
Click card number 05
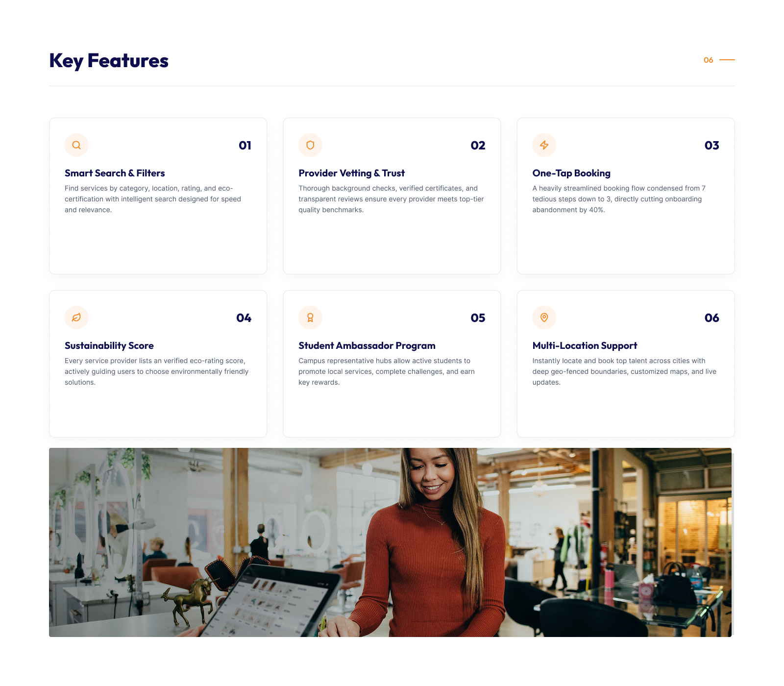tap(478, 318)
